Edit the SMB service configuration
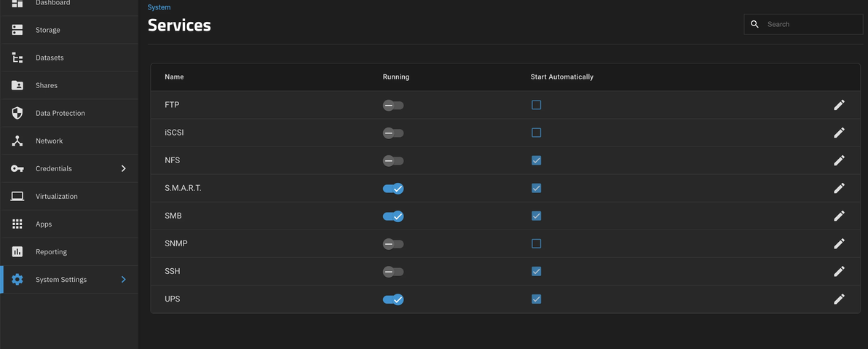868x349 pixels. tap(839, 216)
